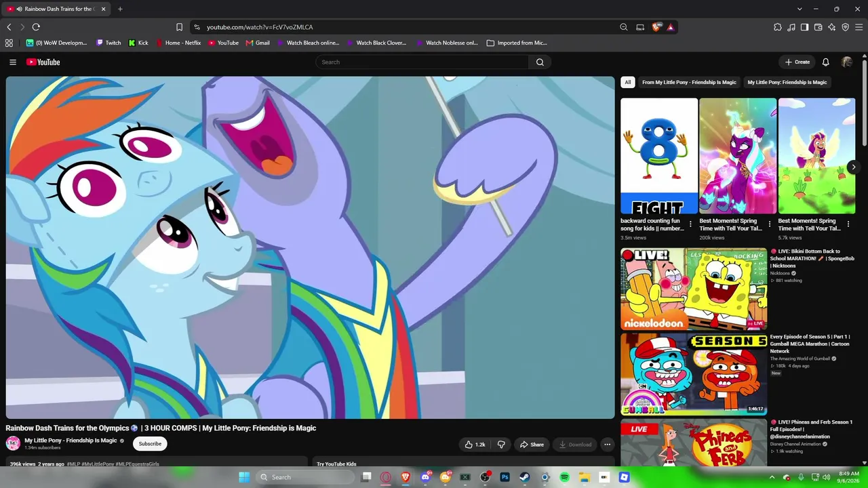The image size is (868, 488).
Task: Click the Share button
Action: point(532,445)
